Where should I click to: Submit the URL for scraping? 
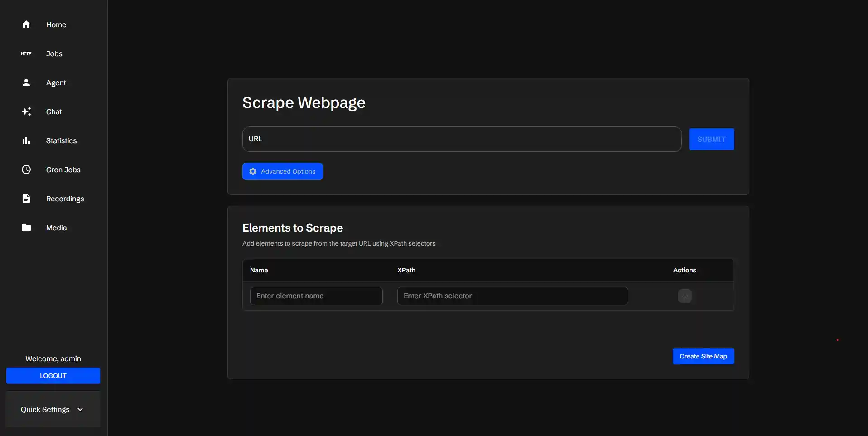(711, 139)
